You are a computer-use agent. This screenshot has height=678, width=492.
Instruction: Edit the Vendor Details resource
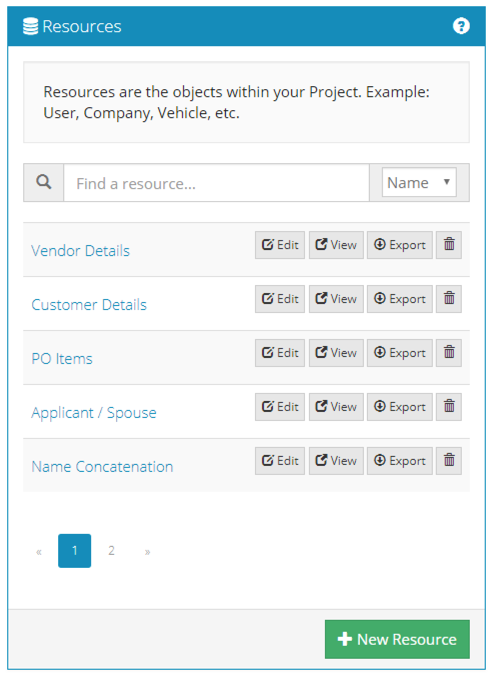pos(280,245)
